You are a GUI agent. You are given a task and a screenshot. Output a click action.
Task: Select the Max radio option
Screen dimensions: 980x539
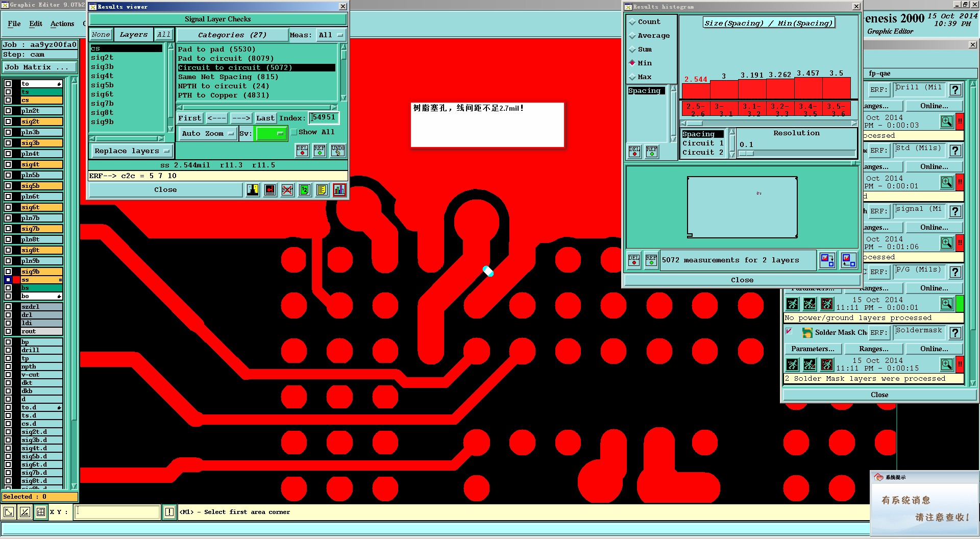[x=632, y=77]
